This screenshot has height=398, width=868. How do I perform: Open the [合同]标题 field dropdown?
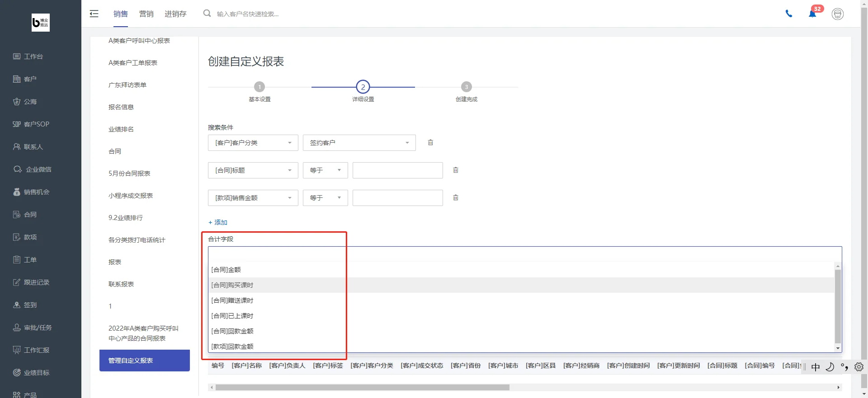pos(253,170)
